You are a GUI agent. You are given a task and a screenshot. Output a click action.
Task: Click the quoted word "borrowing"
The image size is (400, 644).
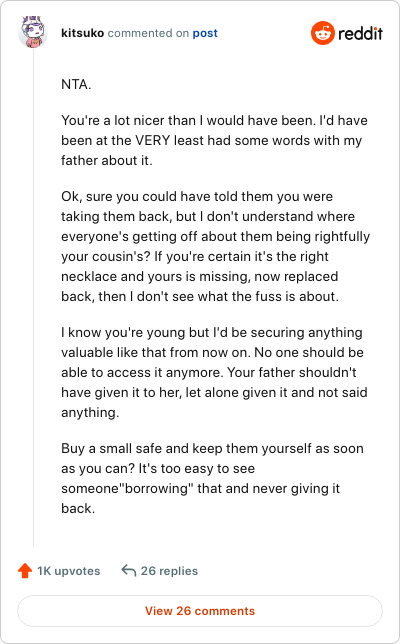click(156, 488)
